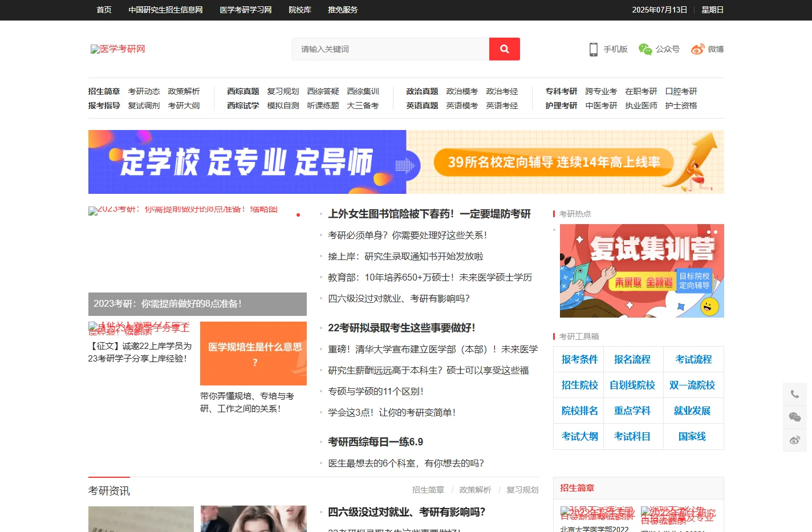This screenshot has height=532, width=812.
Task: Open 招生简章 navigation link
Action: [x=104, y=91]
